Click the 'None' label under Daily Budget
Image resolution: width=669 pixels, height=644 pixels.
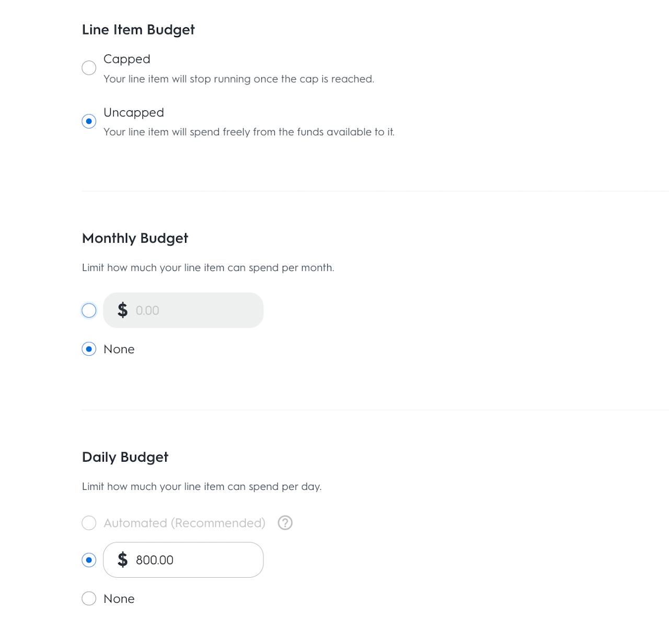point(119,599)
